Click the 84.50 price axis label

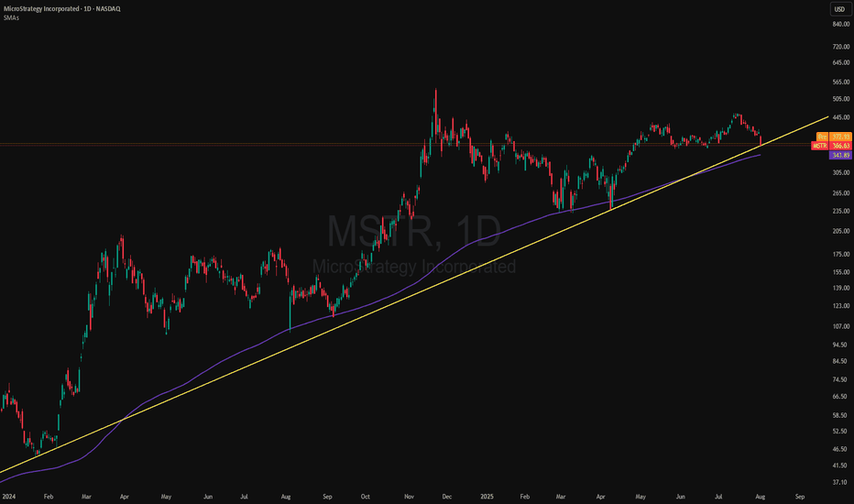pyautogui.click(x=841, y=361)
